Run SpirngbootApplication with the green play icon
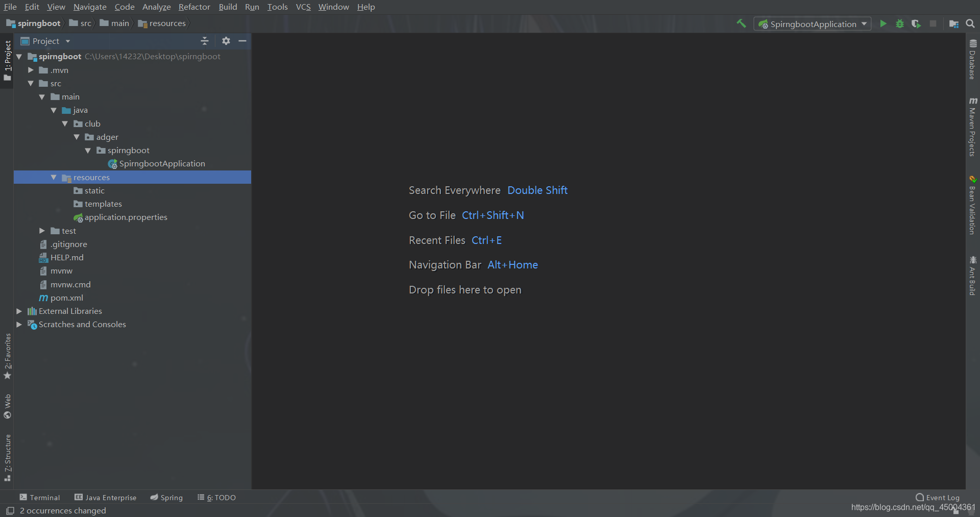Viewport: 980px width, 517px height. click(883, 23)
